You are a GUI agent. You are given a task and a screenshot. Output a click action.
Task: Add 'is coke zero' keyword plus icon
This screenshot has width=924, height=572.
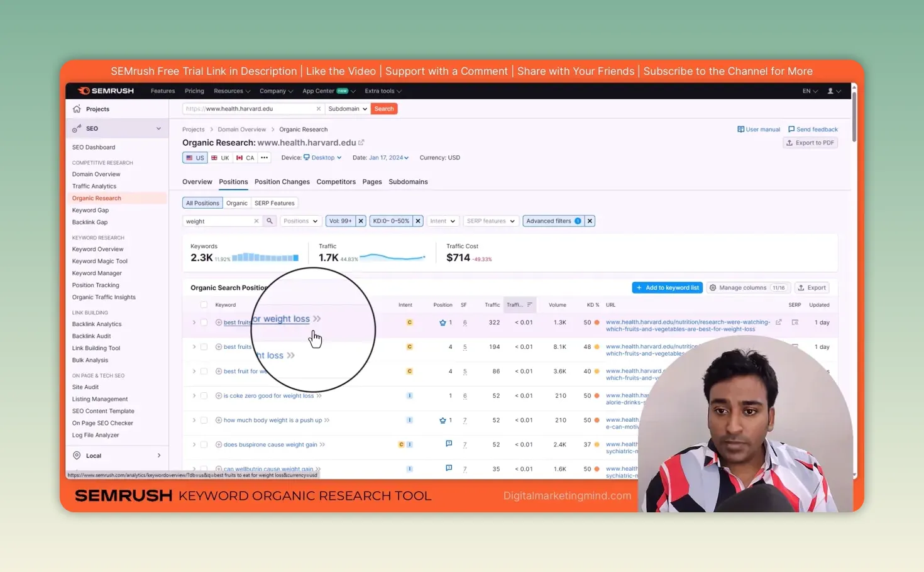219,396
